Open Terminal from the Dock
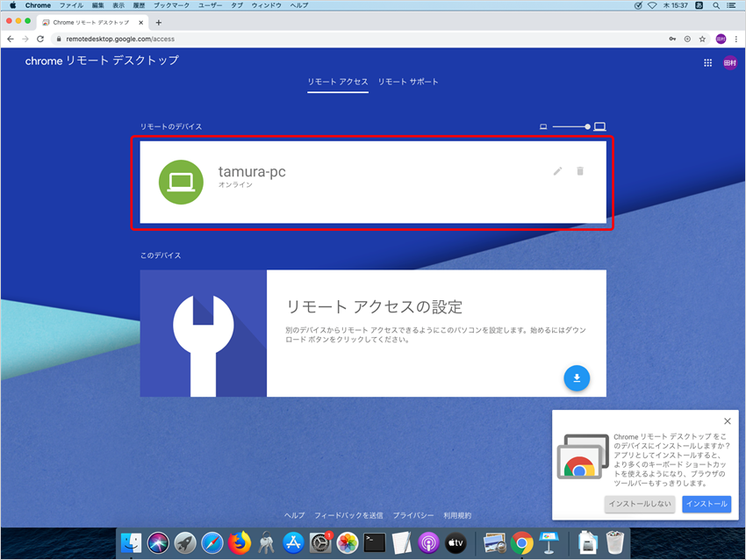The width and height of the screenshot is (746, 560). (x=375, y=542)
